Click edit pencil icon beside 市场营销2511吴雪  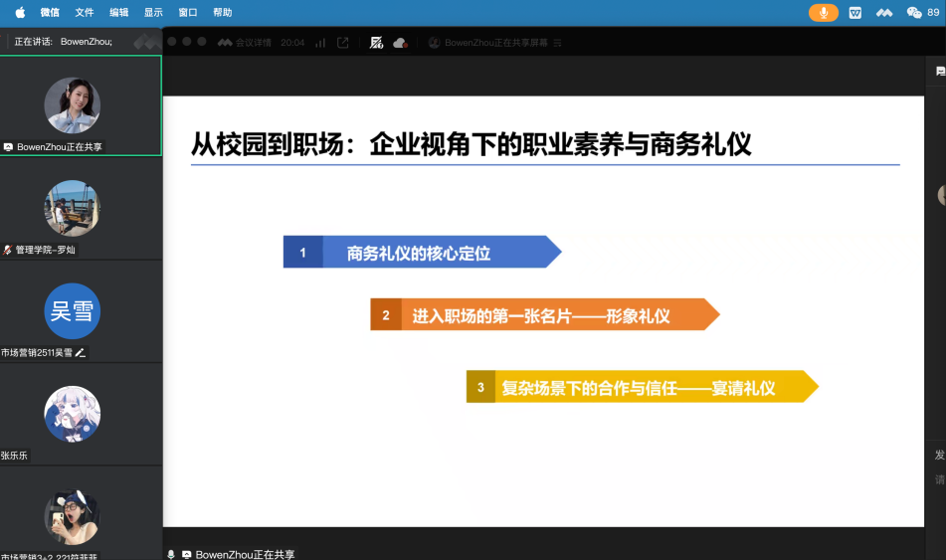81,352
